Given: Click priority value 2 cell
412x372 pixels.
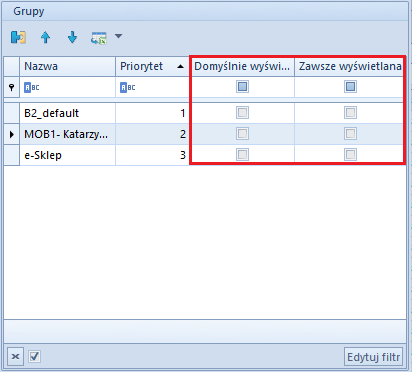Looking at the screenshot, I should (x=152, y=134).
